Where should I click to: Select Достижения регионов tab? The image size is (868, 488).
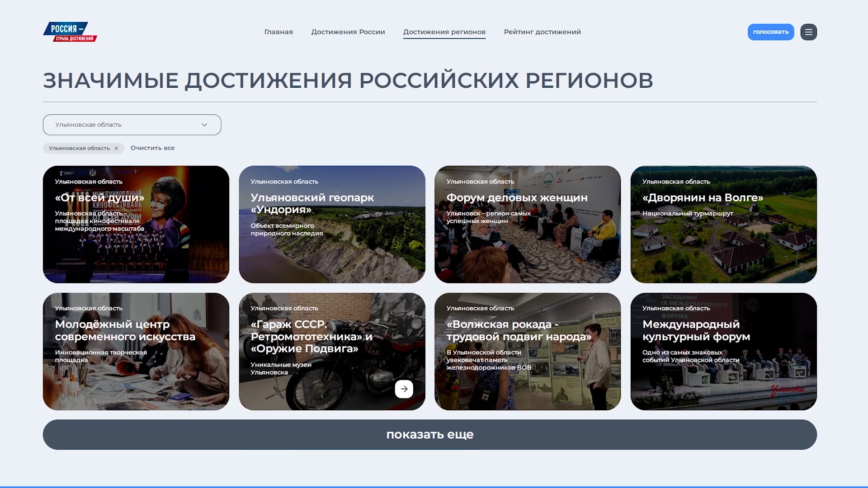tap(444, 32)
